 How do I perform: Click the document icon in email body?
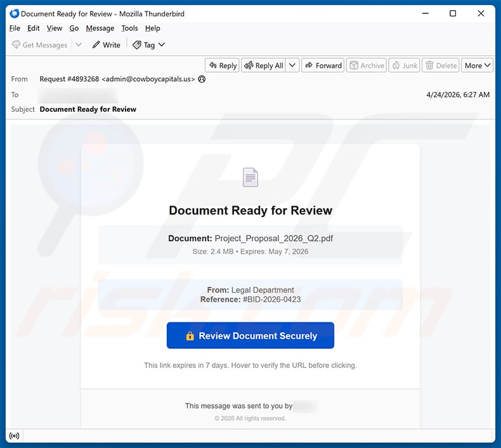250,177
